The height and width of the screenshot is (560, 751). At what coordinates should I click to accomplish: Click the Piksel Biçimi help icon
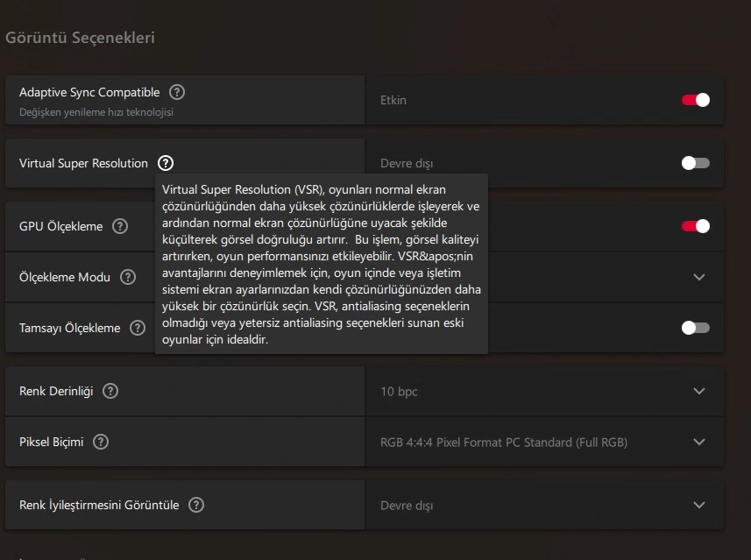[x=101, y=442]
